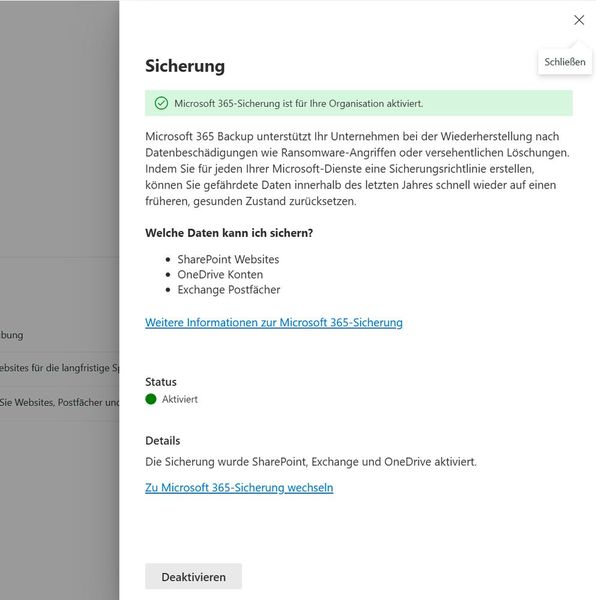The width and height of the screenshot is (596, 600).
Task: Click the 'langfristige' row in background page
Action: (x=59, y=368)
